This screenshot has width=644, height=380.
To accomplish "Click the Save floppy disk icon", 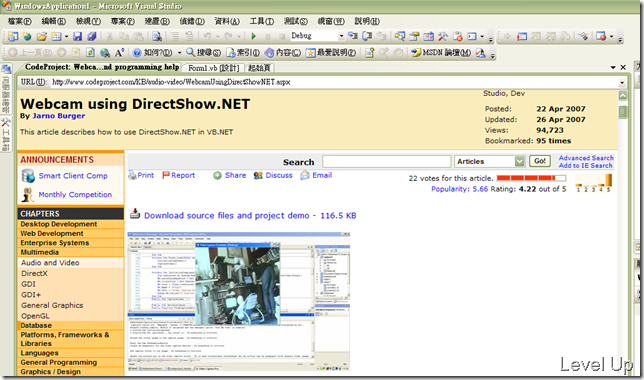I will coord(77,37).
